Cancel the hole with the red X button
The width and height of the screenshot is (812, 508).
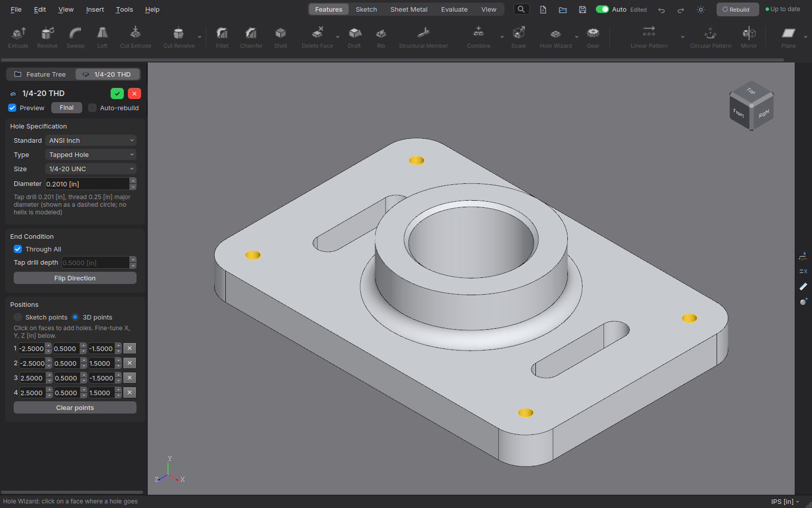[x=134, y=93]
